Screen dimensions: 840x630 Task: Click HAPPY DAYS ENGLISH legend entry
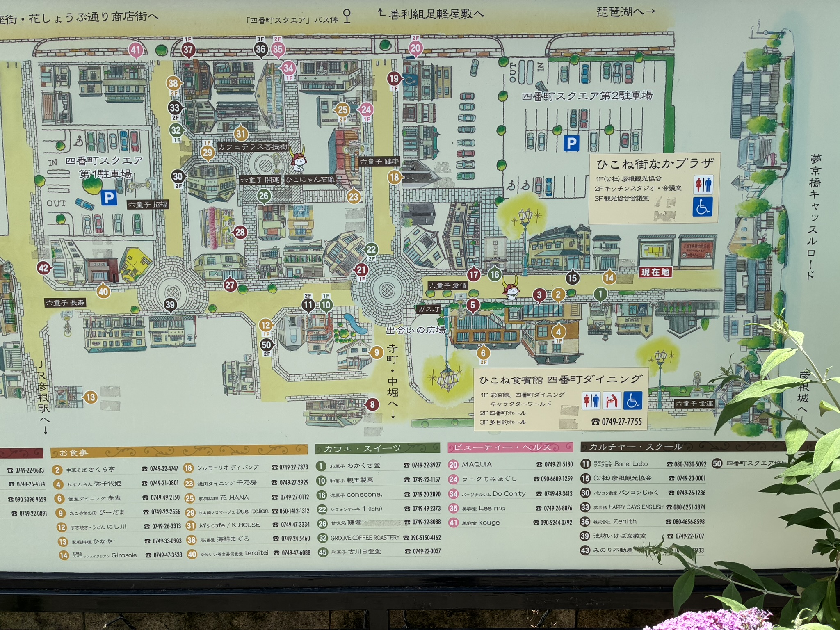[643, 507]
